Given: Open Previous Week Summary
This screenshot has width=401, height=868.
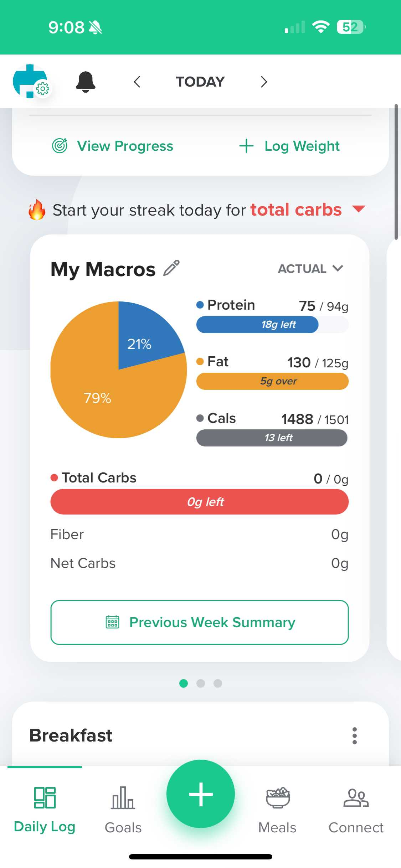Looking at the screenshot, I should 200,622.
